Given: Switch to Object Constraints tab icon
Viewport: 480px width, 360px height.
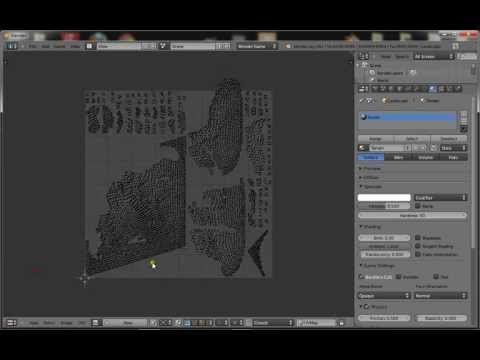Looking at the screenshot, I should [407, 89].
